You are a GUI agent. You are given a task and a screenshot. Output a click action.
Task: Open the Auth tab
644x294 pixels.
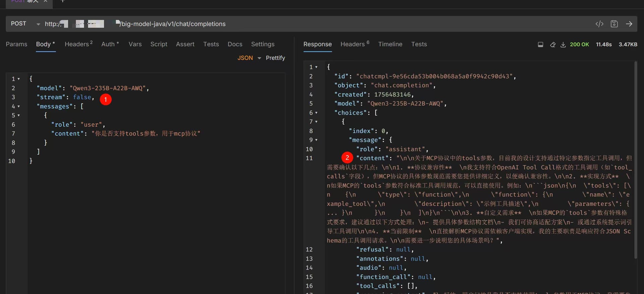[x=110, y=44]
